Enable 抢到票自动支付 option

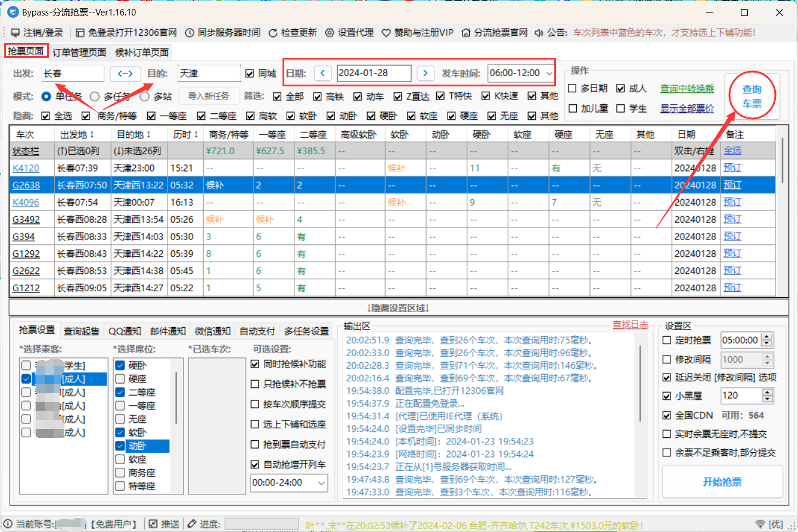click(x=255, y=444)
